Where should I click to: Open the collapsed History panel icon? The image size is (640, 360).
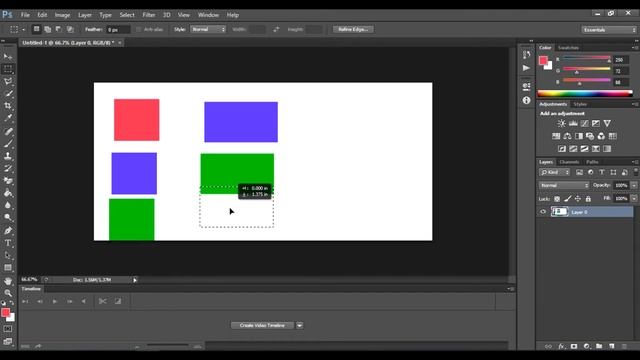click(x=527, y=55)
